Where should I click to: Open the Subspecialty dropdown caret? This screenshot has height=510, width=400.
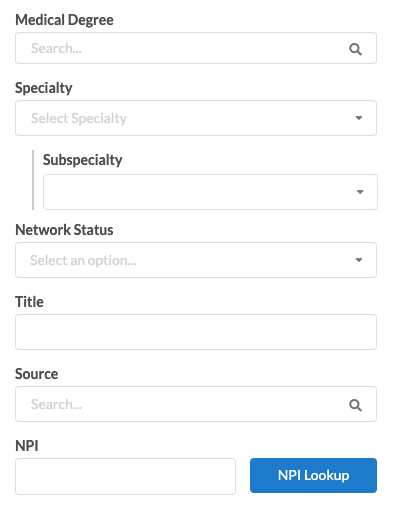360,192
